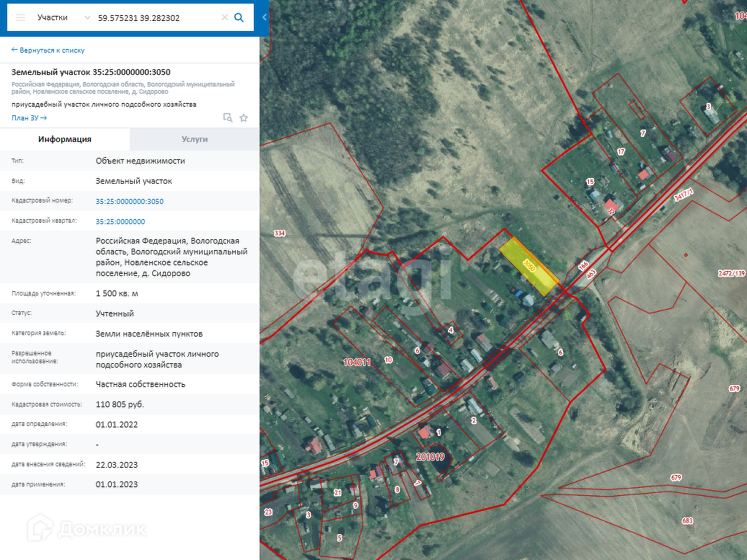Switch to the Услуги tab
Screen dimensions: 747x560
pos(195,139)
